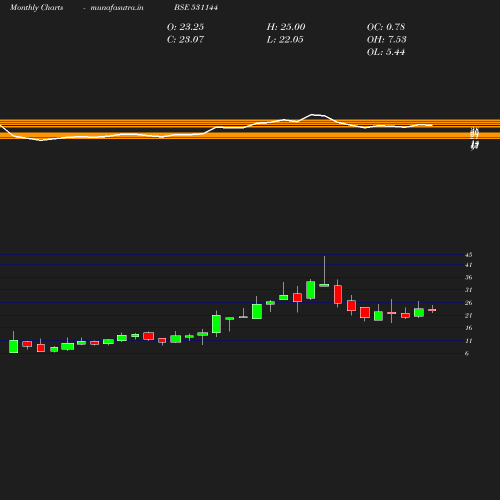Click the price axis label 6
The height and width of the screenshot is (500, 500).
(x=467, y=354)
